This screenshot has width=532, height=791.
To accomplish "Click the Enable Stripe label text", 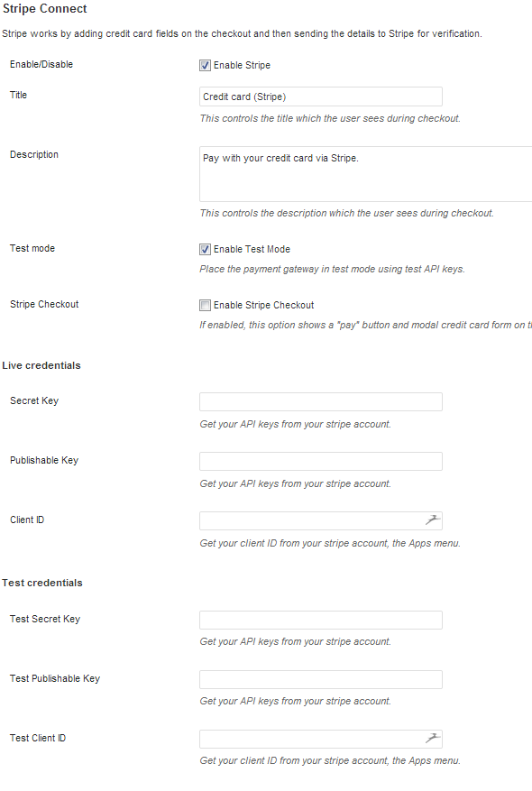I will [242, 65].
